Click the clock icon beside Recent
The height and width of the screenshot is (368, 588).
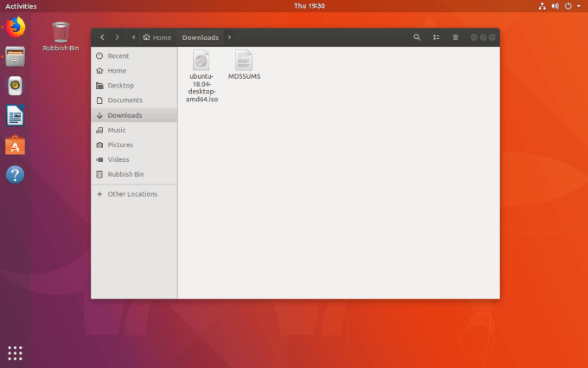coord(99,56)
